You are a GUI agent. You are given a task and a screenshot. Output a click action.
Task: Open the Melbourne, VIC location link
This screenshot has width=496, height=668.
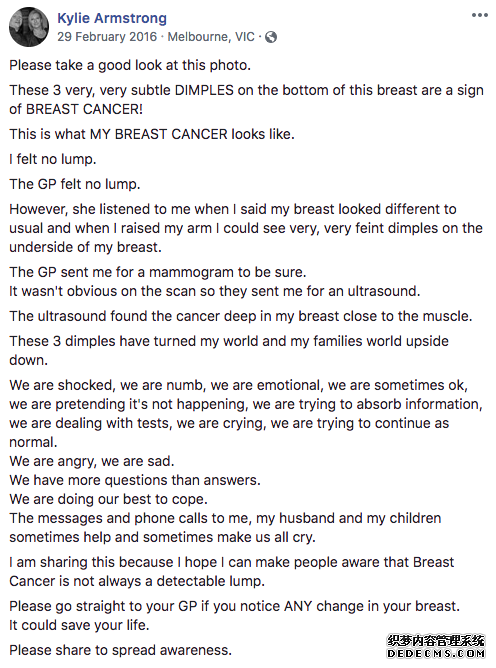pos(211,37)
